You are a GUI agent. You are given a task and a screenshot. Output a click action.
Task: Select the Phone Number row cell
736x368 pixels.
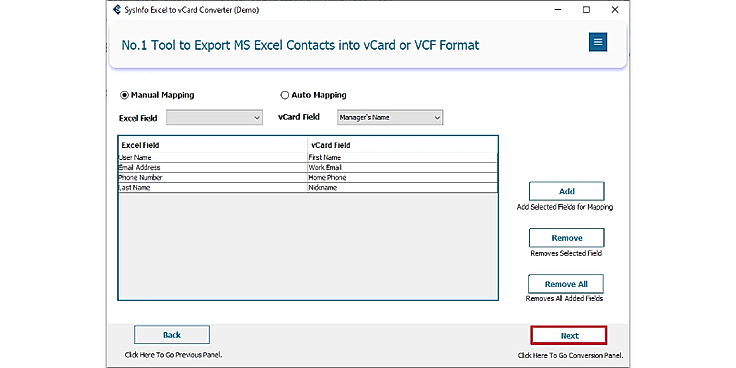tap(213, 178)
